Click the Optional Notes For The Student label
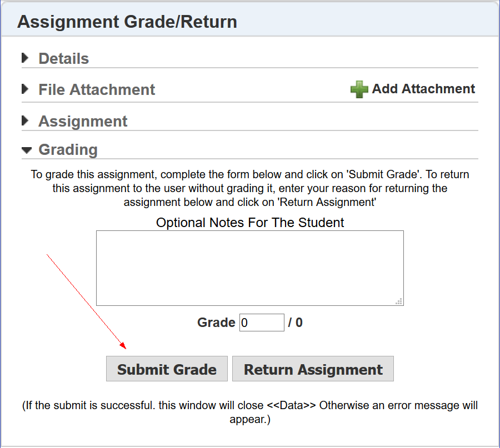 pos(250,223)
